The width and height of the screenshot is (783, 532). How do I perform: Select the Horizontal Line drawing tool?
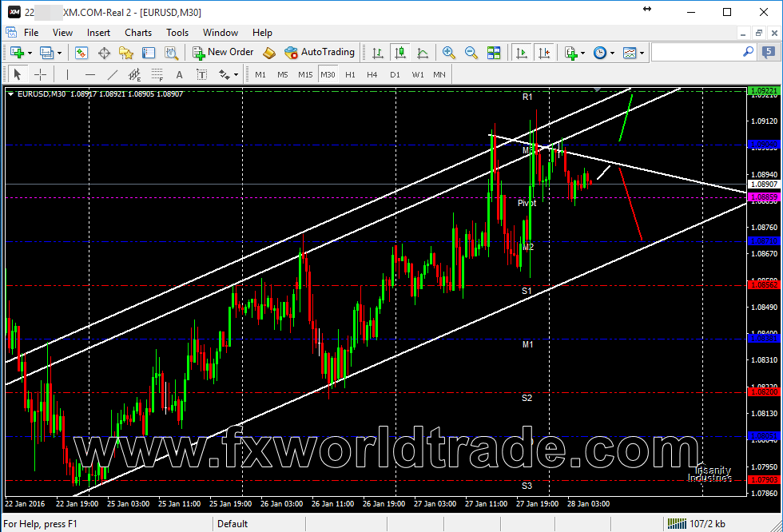point(89,74)
